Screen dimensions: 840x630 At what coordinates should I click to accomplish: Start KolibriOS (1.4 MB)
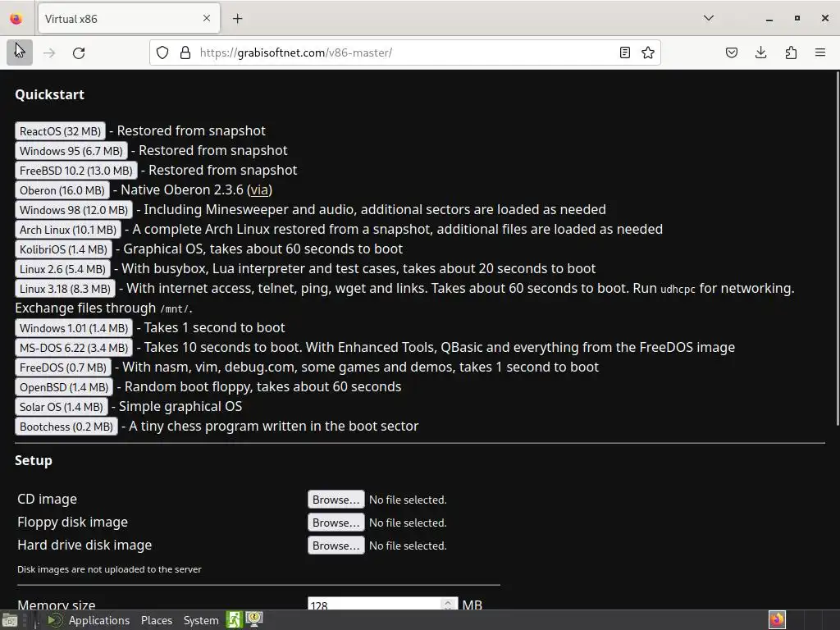click(63, 249)
